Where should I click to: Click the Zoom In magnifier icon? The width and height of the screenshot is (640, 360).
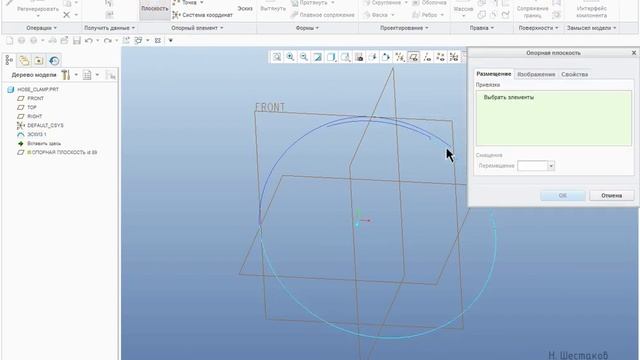click(x=290, y=57)
